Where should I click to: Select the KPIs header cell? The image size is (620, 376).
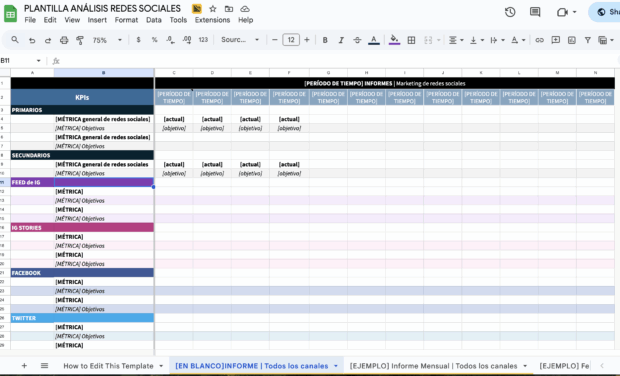pyautogui.click(x=82, y=97)
